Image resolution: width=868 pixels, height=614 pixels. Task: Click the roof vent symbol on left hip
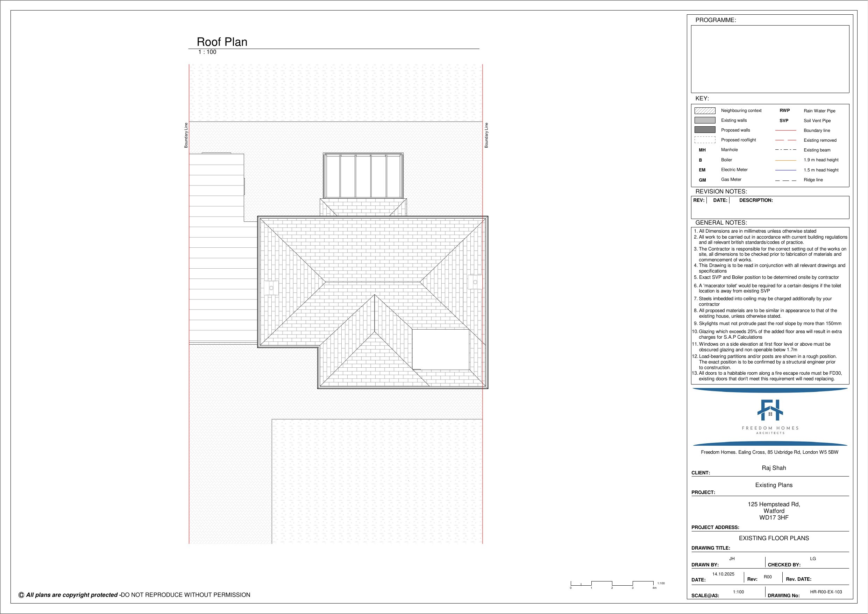click(271, 288)
